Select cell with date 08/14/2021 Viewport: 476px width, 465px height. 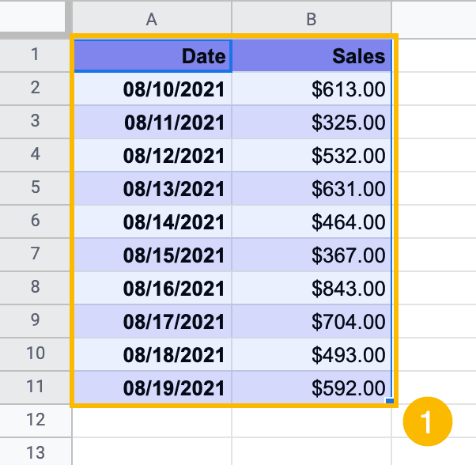153,221
